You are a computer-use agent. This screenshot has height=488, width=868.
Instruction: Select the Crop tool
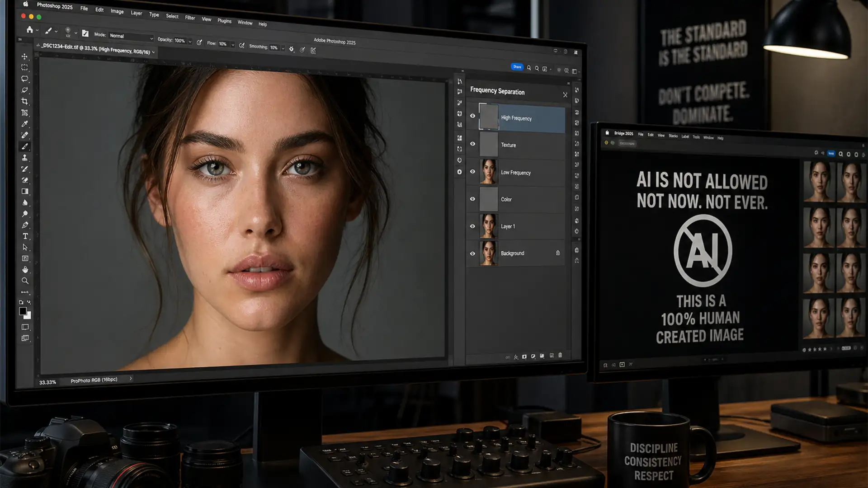(24, 101)
